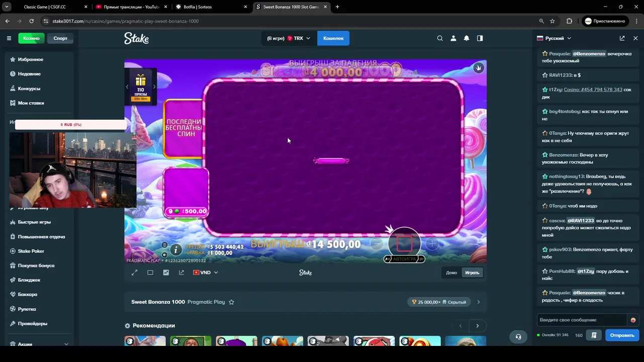Viewport: 644px width, 362px height.
Task: Mute the slot game sound
Action: click(x=165, y=255)
